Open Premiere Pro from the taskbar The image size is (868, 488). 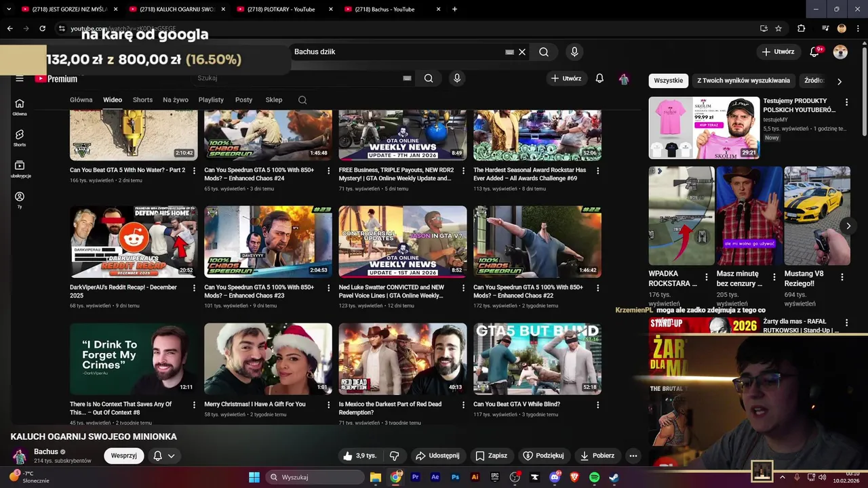[x=416, y=477]
